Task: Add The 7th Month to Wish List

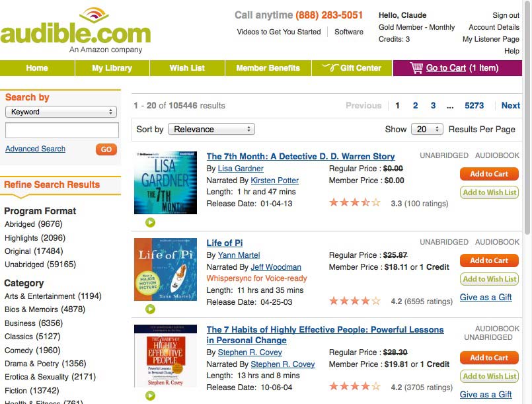Action: [489, 192]
